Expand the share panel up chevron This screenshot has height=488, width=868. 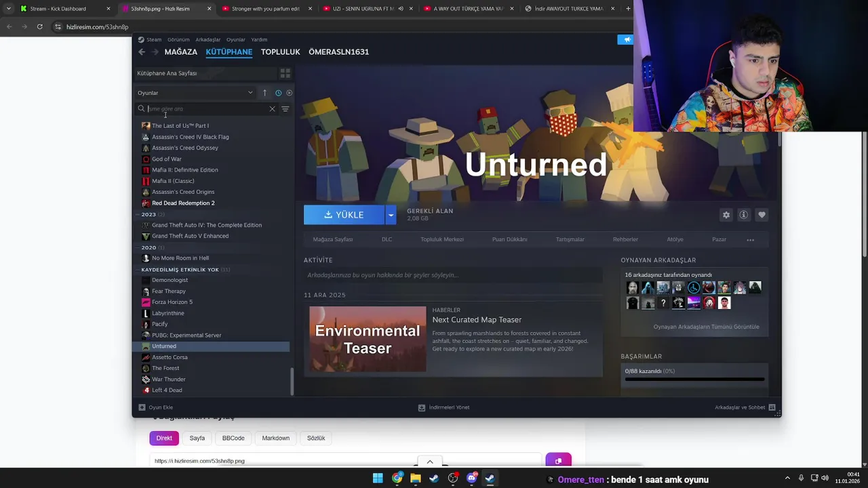(430, 462)
